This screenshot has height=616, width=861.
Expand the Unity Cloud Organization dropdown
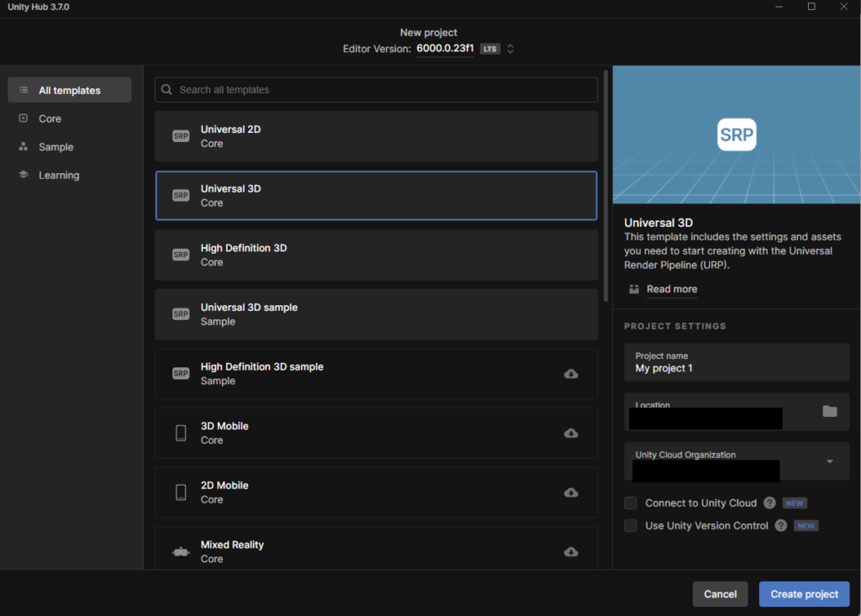(x=830, y=461)
